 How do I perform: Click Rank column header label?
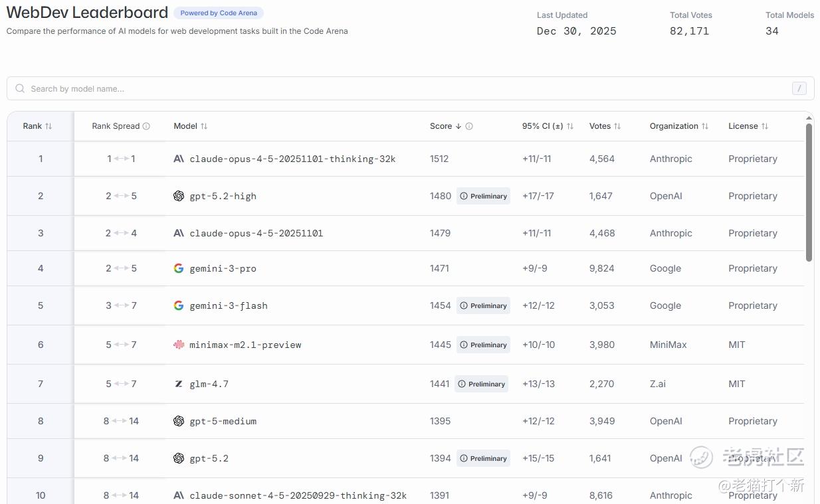point(33,126)
